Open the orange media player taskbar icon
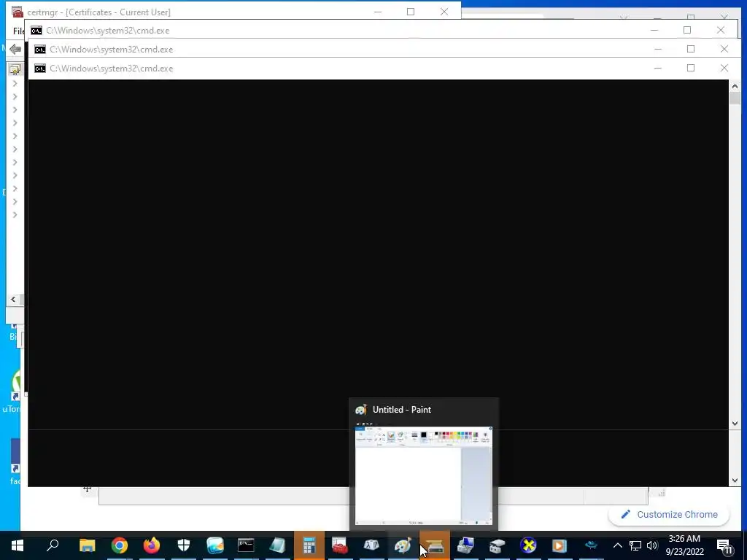 [560, 545]
